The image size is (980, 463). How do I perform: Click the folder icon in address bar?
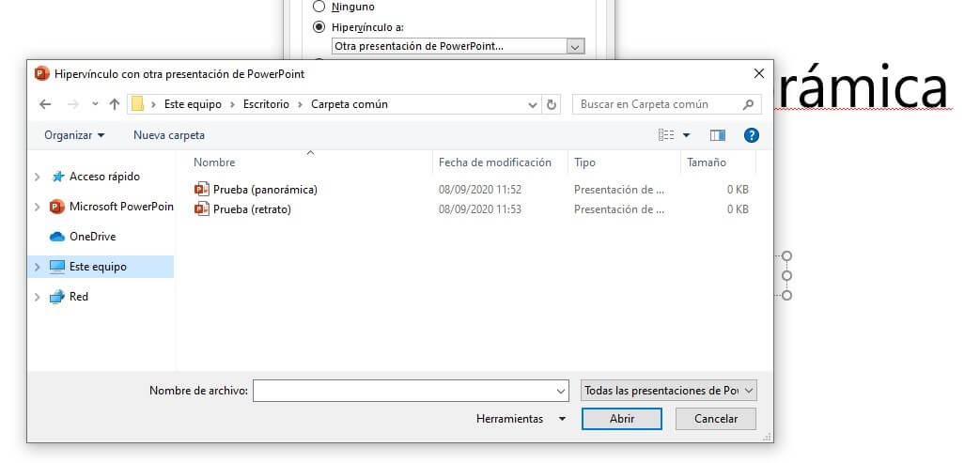pyautogui.click(x=137, y=104)
